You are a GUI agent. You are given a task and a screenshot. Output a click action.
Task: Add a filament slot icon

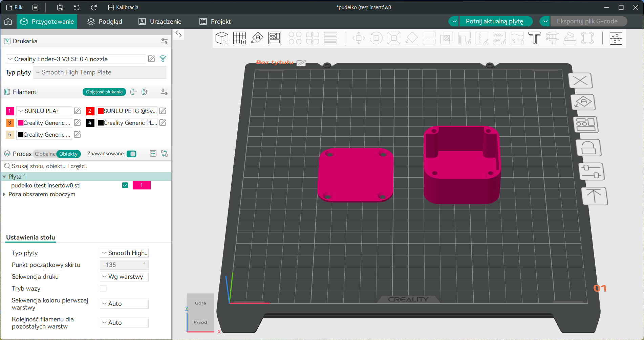coord(145,92)
